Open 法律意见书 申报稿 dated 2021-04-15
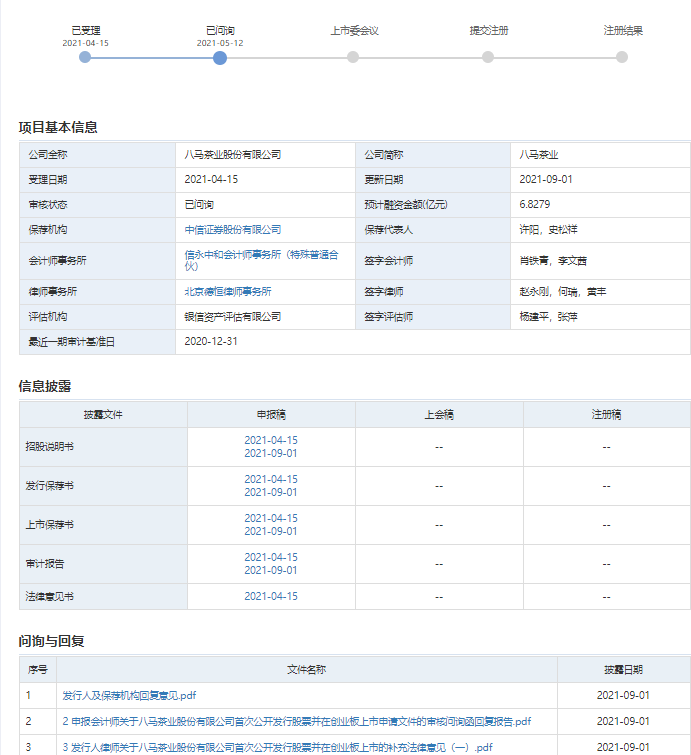This screenshot has height=755, width=691. click(271, 596)
